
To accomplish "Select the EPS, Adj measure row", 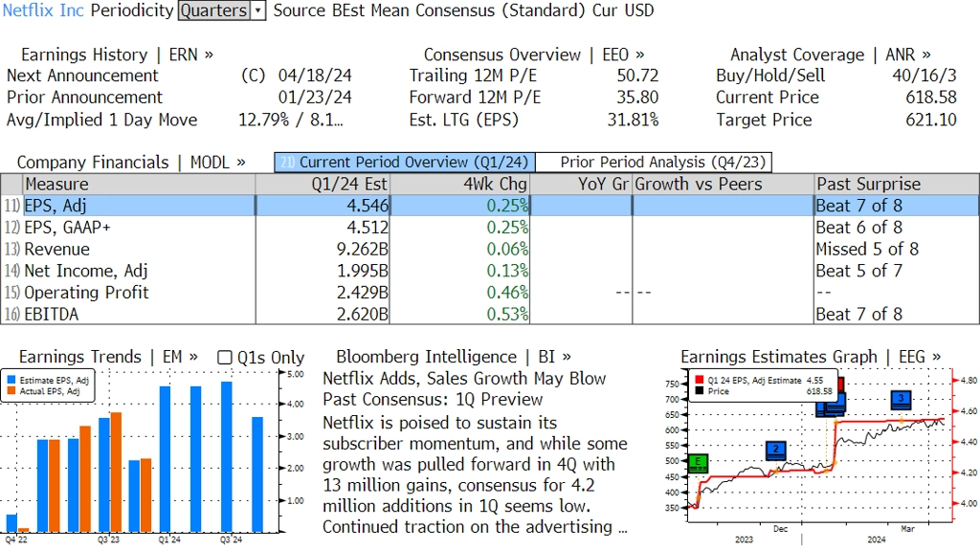I will click(x=490, y=206).
